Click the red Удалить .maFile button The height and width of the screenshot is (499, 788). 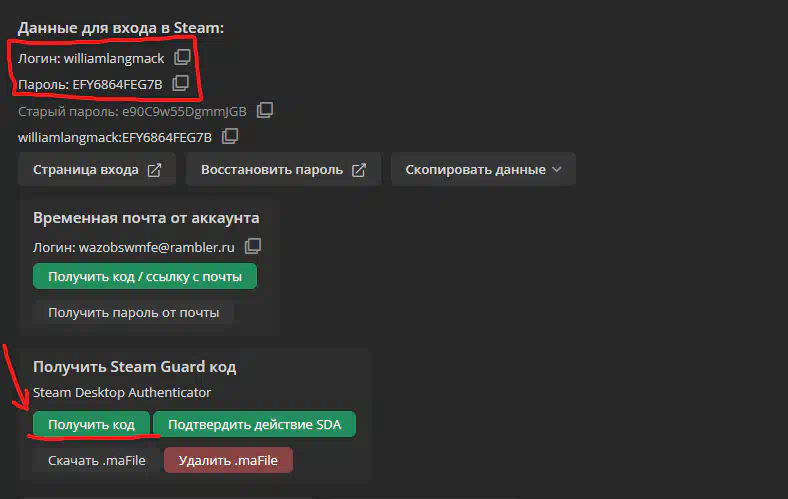(228, 460)
